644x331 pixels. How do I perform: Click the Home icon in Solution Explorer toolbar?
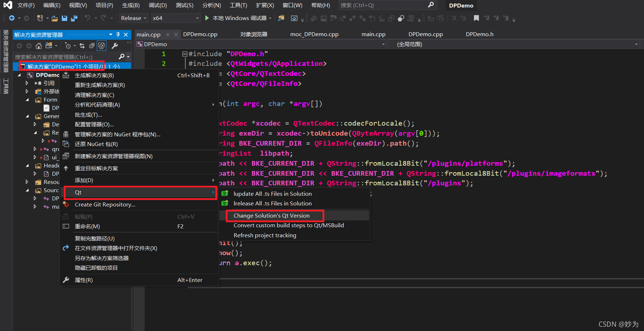pos(39,45)
